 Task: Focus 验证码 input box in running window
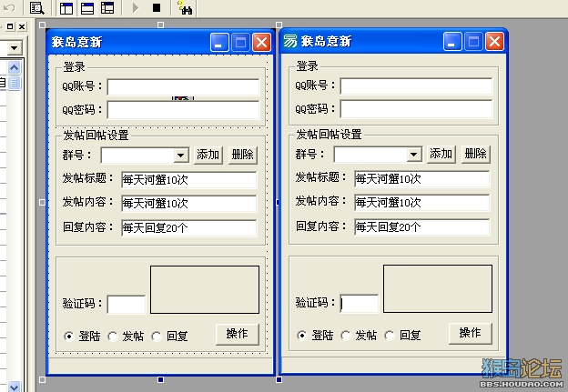360,304
